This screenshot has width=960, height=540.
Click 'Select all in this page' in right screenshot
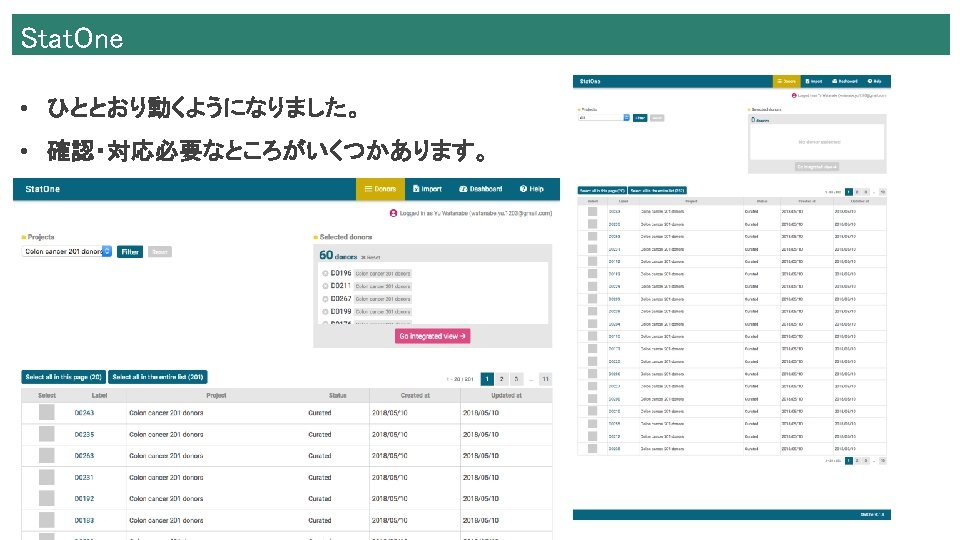(602, 190)
